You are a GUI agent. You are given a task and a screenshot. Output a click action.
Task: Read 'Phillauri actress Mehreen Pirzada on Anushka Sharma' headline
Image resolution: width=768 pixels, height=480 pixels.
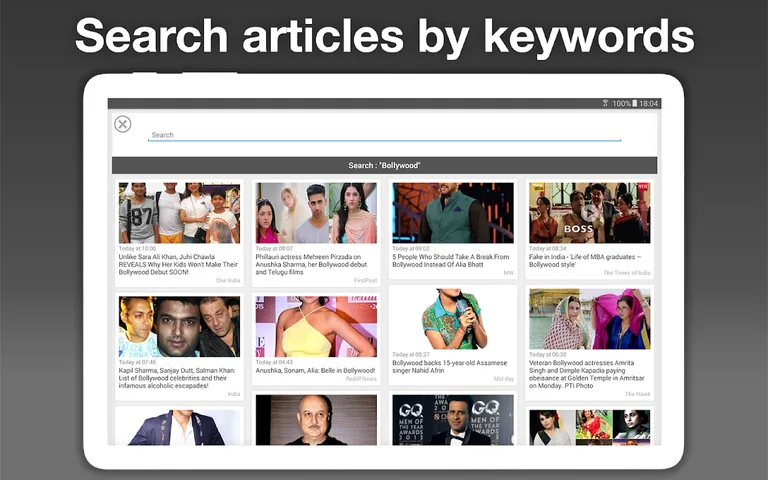point(311,264)
